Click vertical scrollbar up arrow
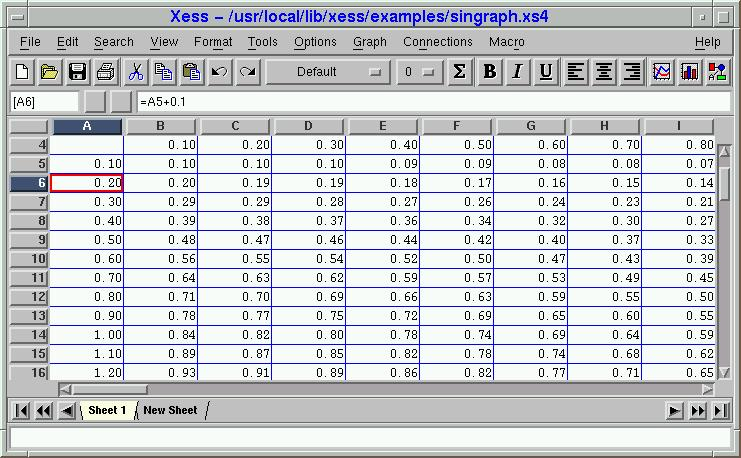 [x=724, y=152]
